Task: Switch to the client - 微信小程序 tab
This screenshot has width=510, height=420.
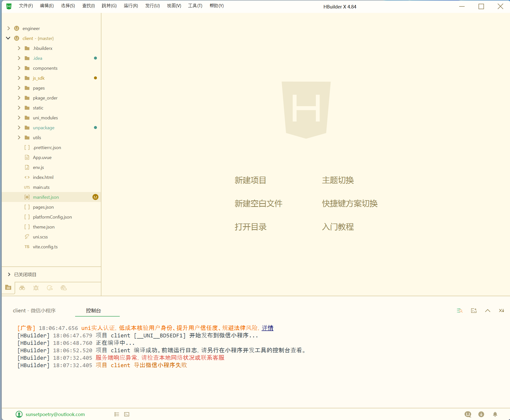Action: [34, 311]
